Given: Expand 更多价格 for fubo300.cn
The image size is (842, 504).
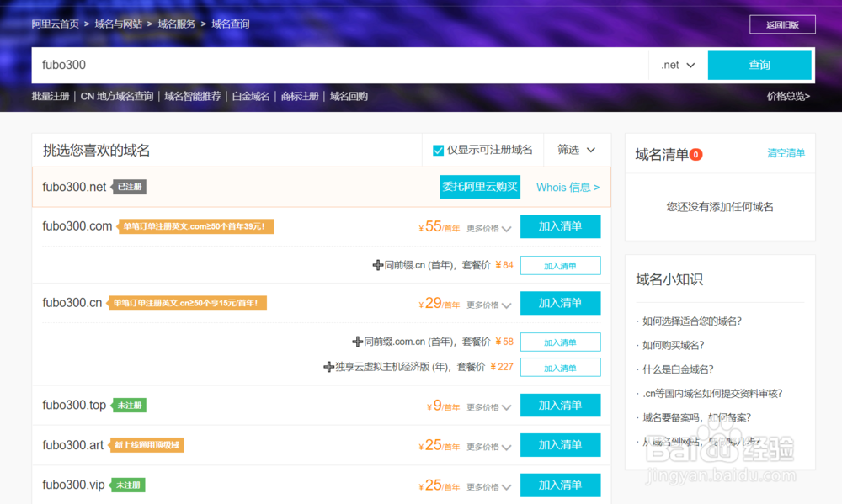Looking at the screenshot, I should (488, 305).
